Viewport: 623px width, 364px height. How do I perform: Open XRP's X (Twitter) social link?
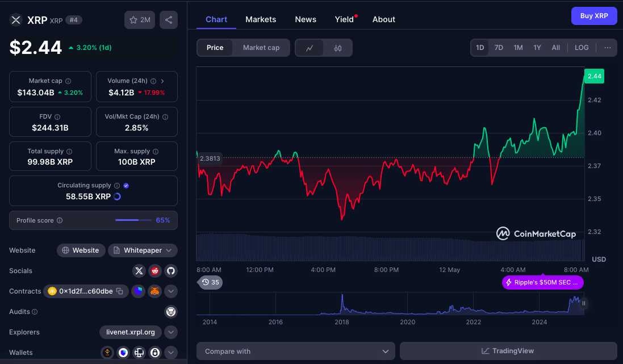[x=139, y=271]
